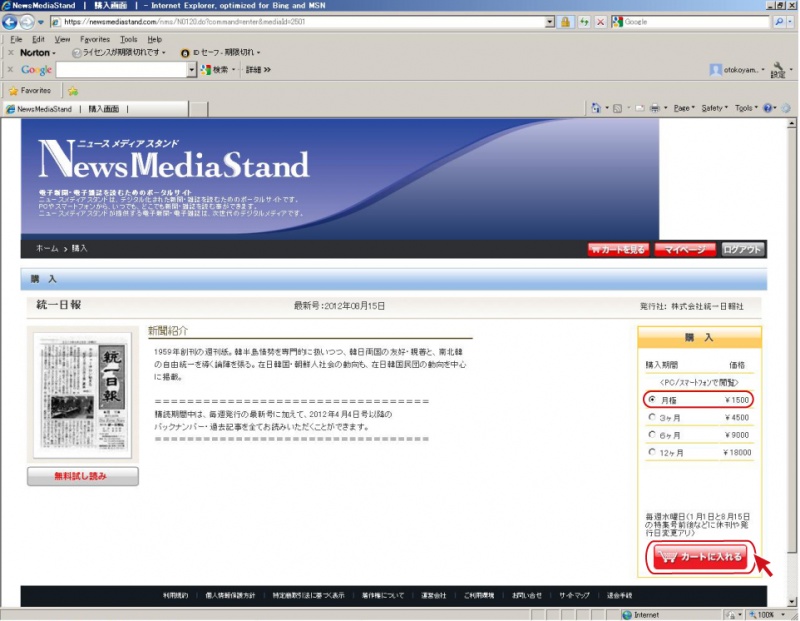Click the ログアウト logout button
The width and height of the screenshot is (800, 621).
[x=742, y=250]
